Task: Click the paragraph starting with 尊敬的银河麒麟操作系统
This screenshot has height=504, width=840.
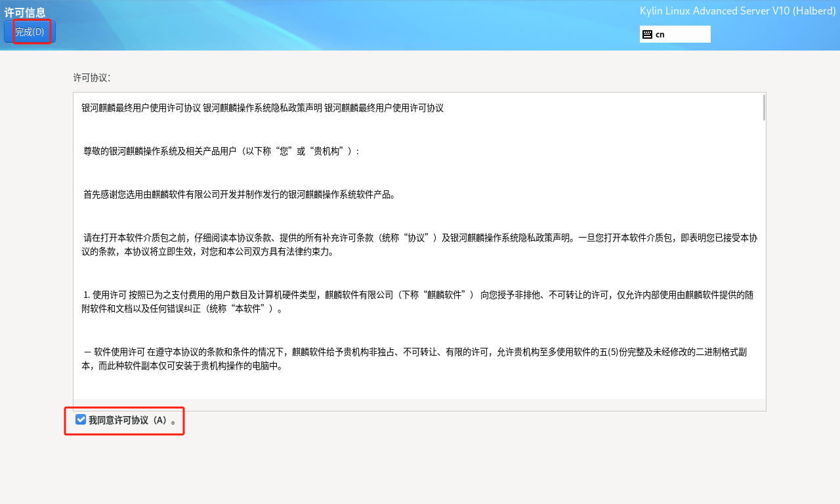Action: click(x=221, y=151)
